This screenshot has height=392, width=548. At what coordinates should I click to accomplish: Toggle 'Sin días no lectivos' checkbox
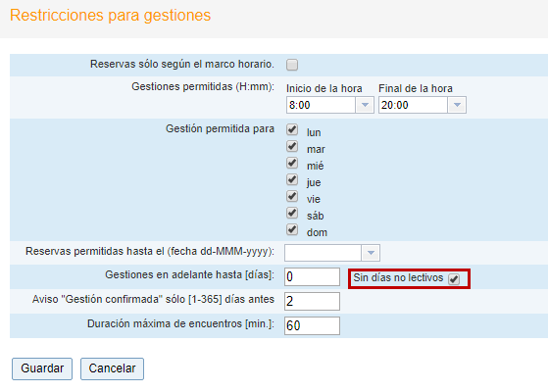point(454,279)
